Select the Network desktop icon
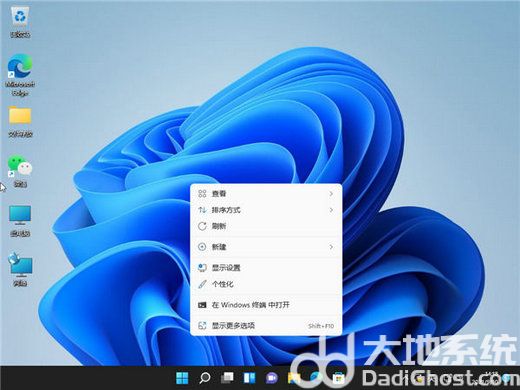 (x=20, y=269)
